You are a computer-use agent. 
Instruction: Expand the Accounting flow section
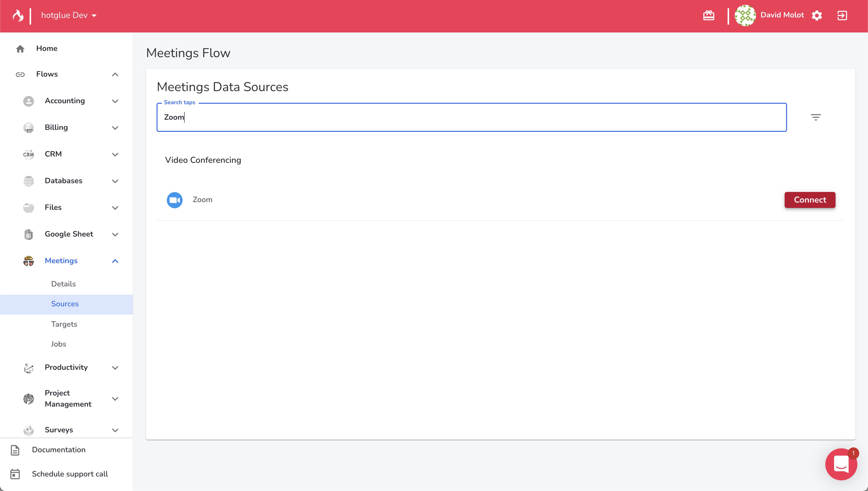click(x=115, y=101)
